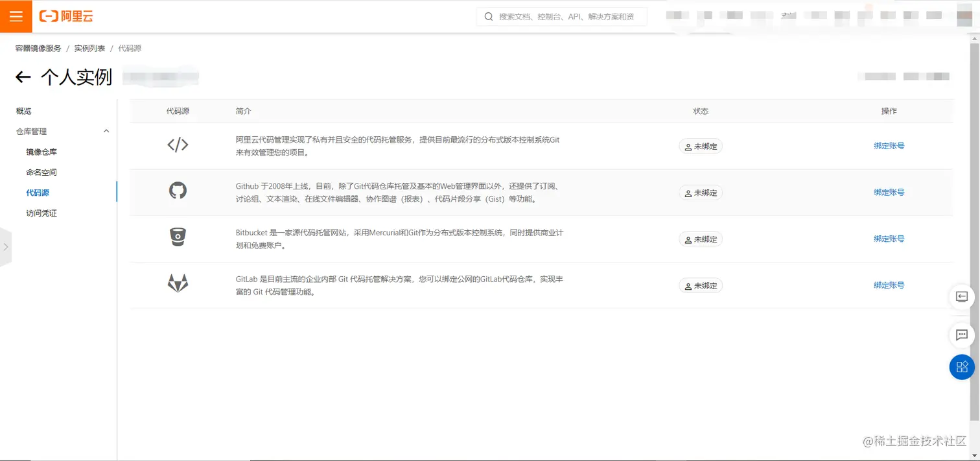Image resolution: width=980 pixels, height=461 pixels.
Task: Bind account for the GitLab row
Action: (889, 285)
